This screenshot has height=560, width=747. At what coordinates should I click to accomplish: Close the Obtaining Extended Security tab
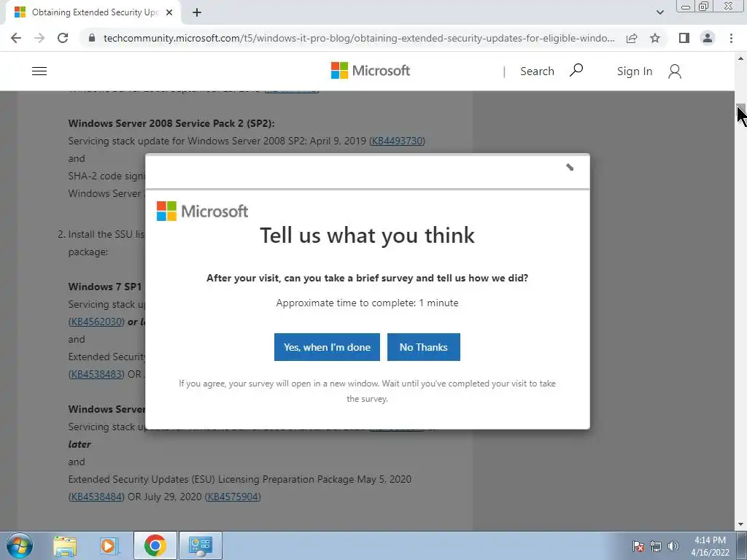tap(169, 13)
